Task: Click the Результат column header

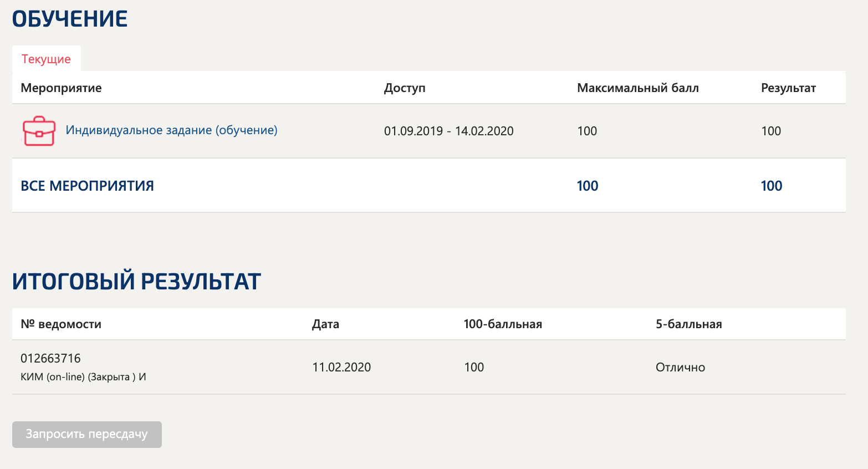Action: pyautogui.click(x=788, y=88)
